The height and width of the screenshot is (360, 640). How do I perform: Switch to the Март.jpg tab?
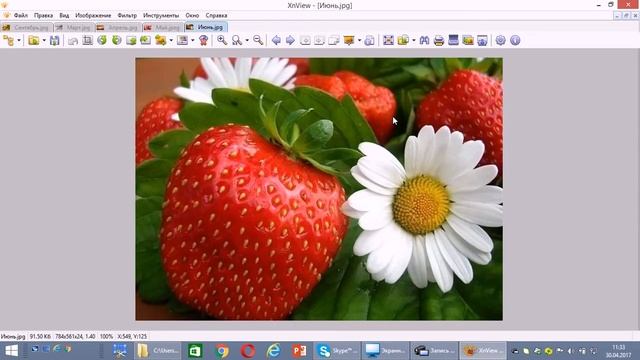[74, 27]
